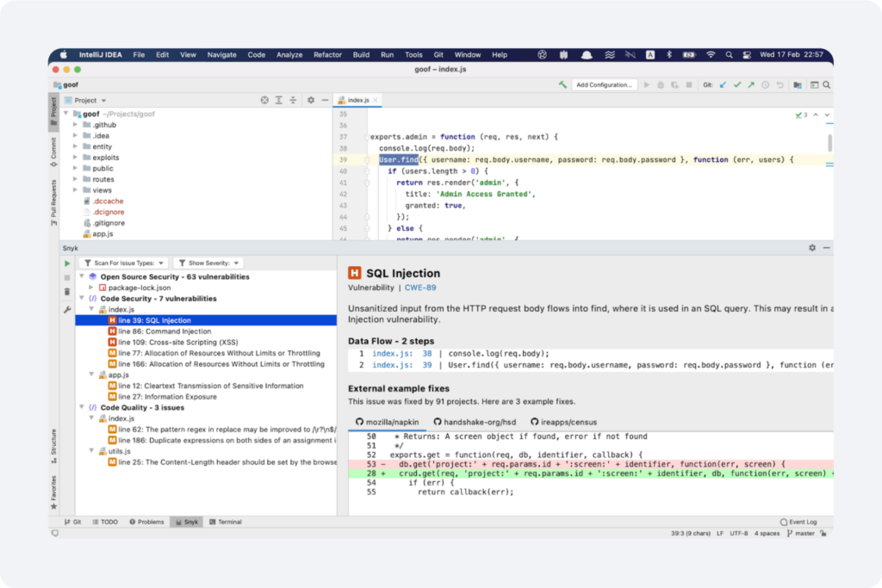Open Snyk settings wrench icon
This screenshot has width=882, height=588.
coord(67,309)
